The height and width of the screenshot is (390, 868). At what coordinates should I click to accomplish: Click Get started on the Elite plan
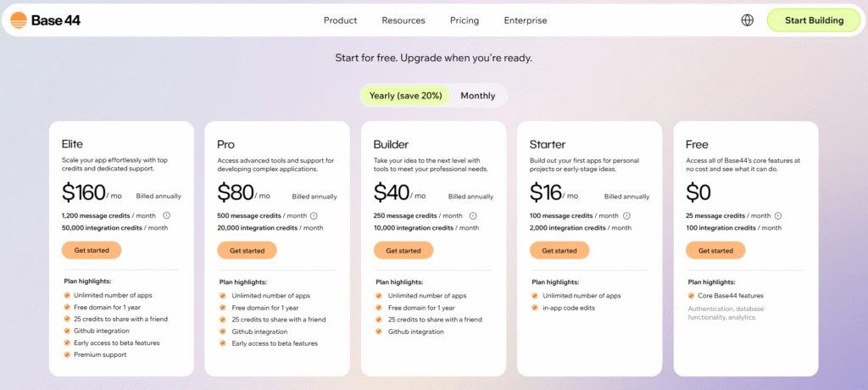point(92,250)
